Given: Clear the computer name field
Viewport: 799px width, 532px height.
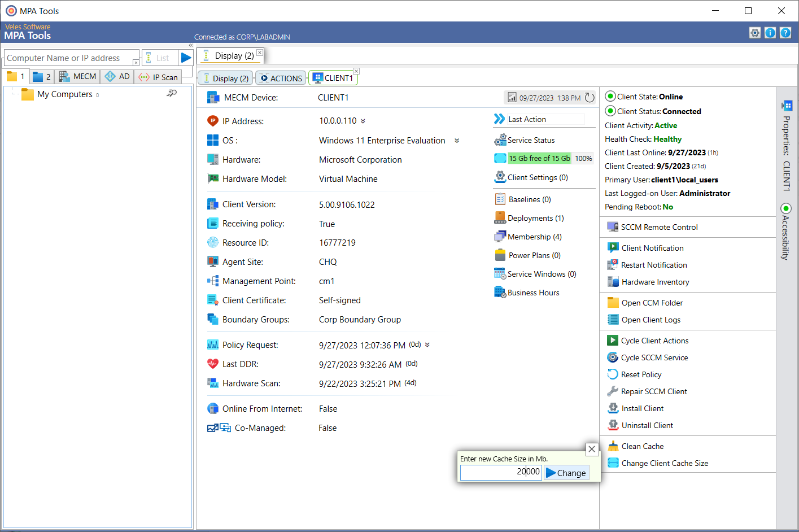Looking at the screenshot, I should (x=136, y=62).
